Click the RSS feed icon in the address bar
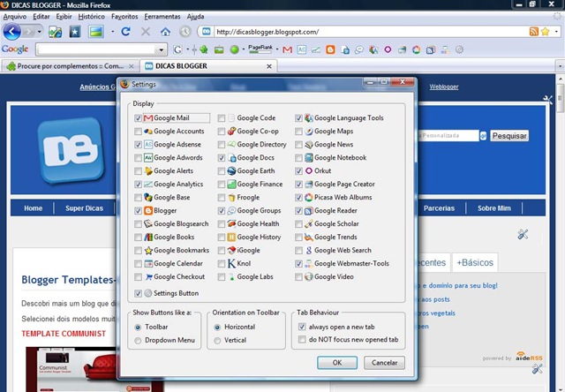 [534, 32]
